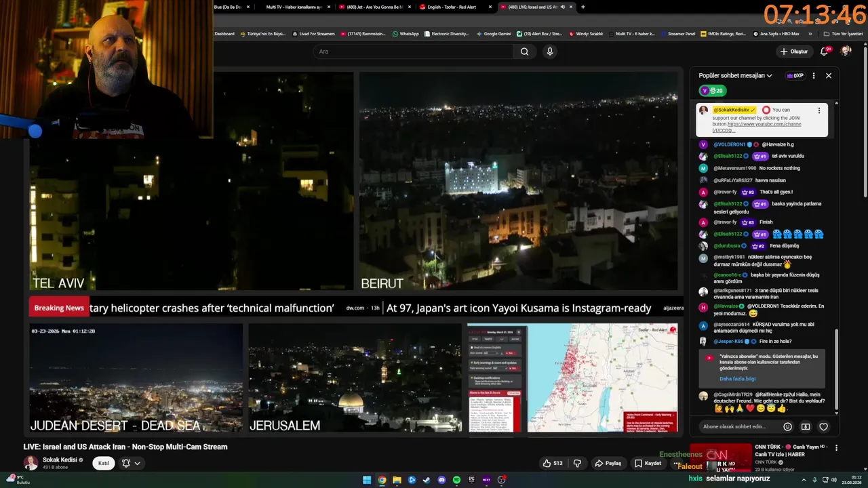This screenshot has height=488, width=868.
Task: Open the YouTube notifications bell
Action: (825, 52)
